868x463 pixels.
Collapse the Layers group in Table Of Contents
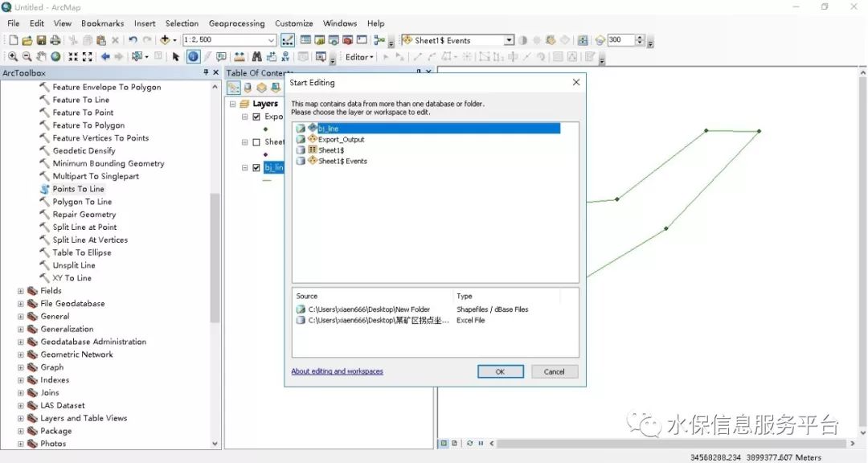232,104
